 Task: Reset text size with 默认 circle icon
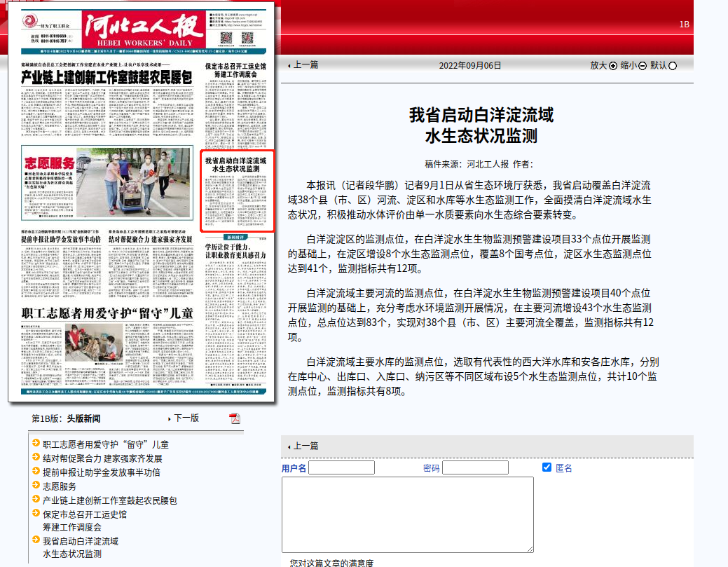click(673, 66)
